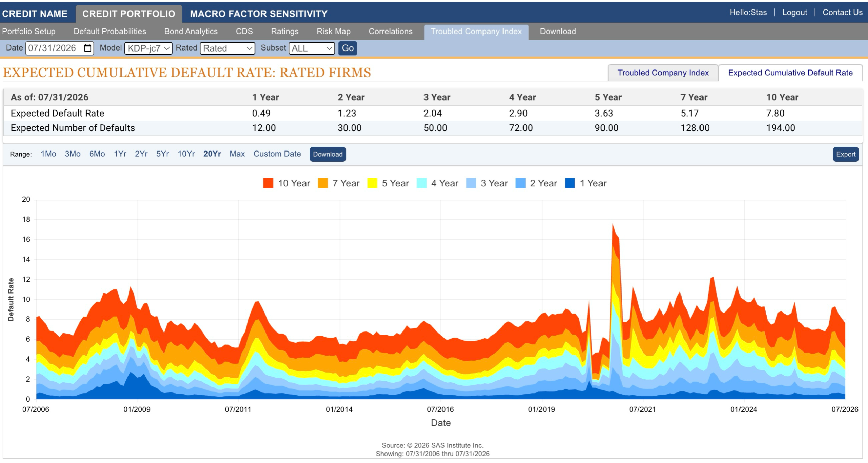Hide the 1 Year series in legend
868x463 pixels.
[x=586, y=183]
